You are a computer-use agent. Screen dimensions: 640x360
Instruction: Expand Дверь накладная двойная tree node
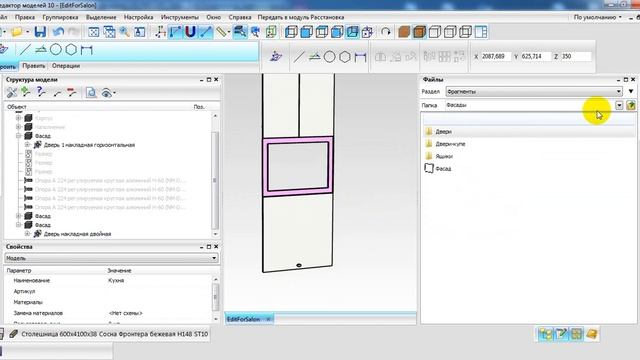(27, 233)
